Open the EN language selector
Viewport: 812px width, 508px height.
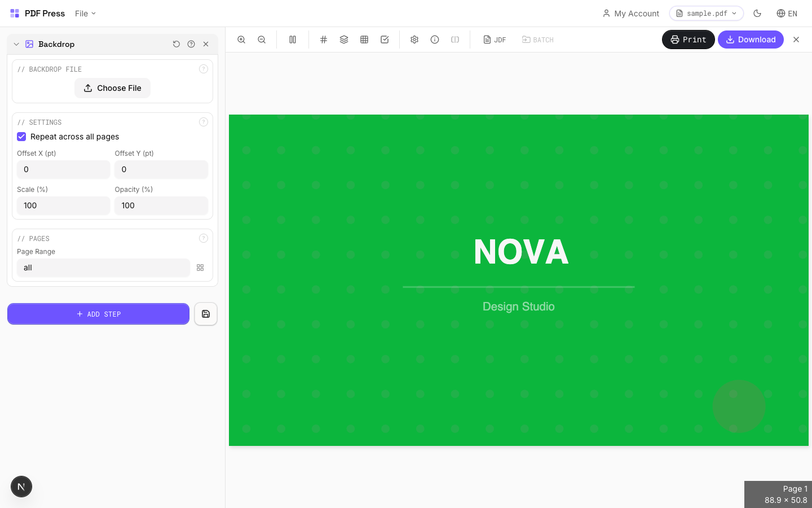point(787,14)
